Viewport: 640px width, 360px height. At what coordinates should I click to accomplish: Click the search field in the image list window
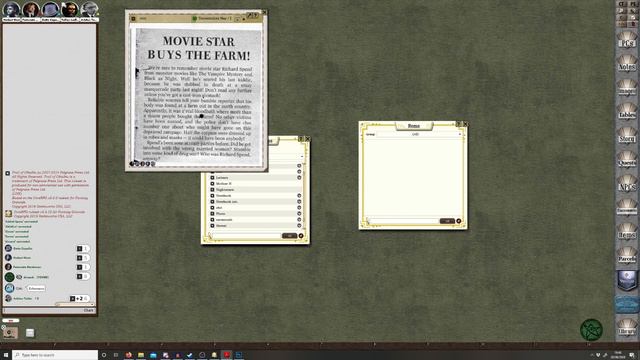click(x=246, y=236)
